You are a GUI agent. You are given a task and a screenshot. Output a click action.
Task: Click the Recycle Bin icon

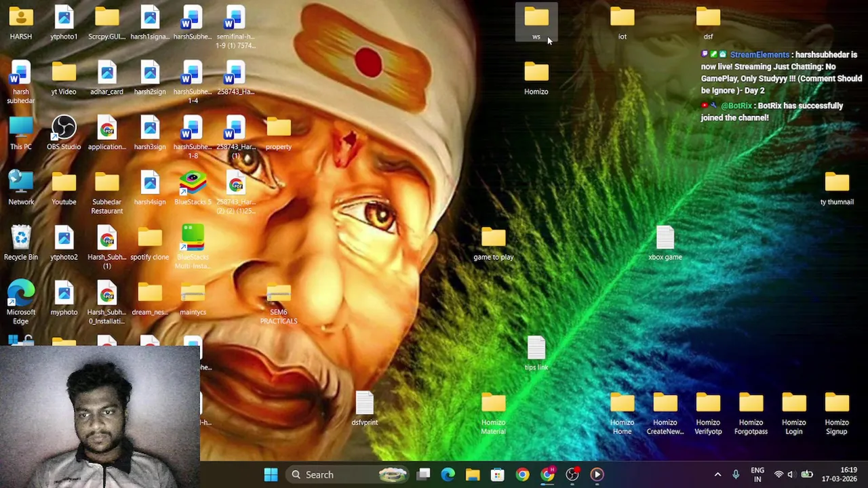21,243
